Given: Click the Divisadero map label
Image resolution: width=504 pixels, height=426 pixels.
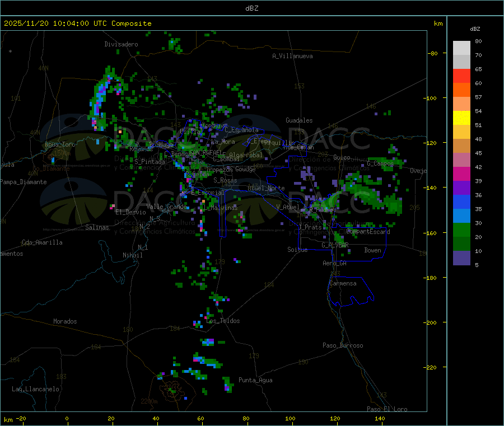Looking at the screenshot, I should point(121,44).
